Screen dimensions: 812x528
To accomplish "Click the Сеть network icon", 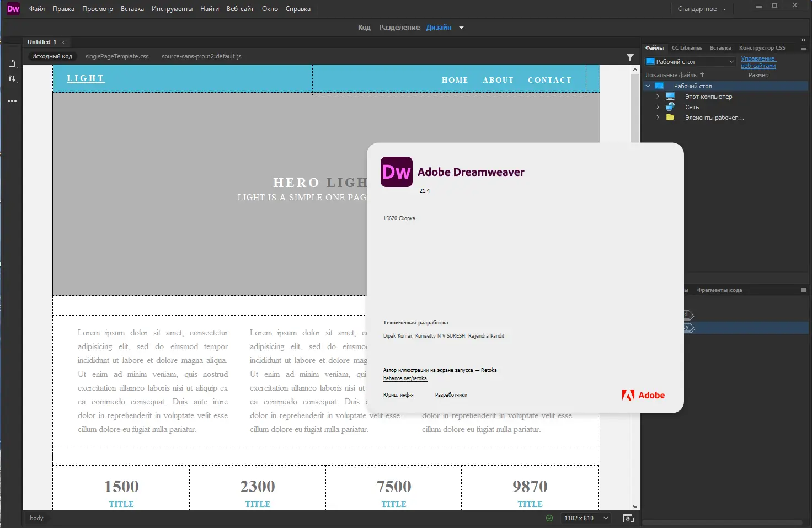I will [670, 106].
